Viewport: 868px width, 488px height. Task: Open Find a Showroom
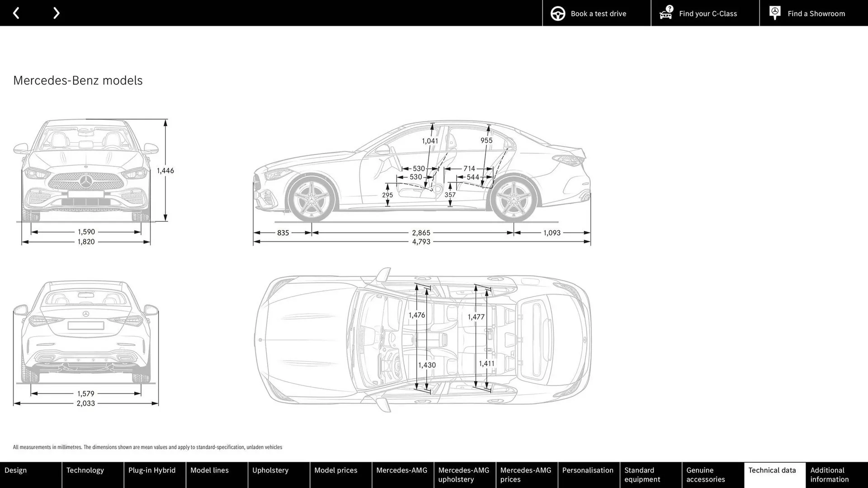coord(816,13)
